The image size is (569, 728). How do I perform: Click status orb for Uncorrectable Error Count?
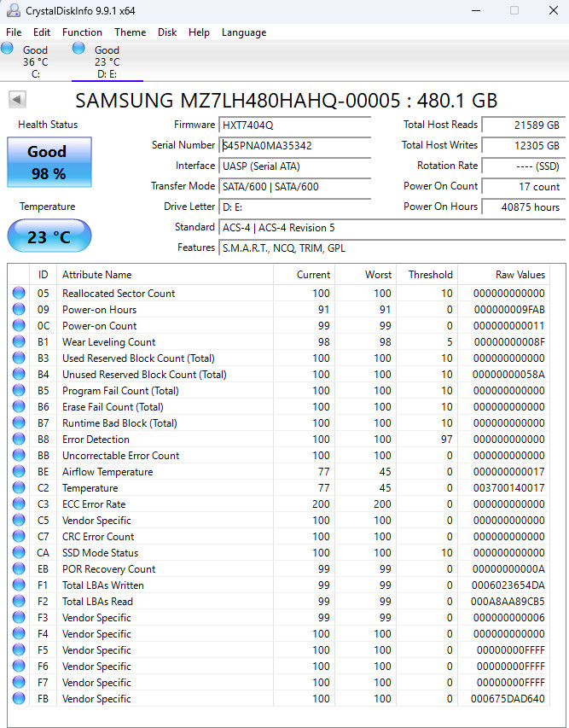click(x=19, y=456)
